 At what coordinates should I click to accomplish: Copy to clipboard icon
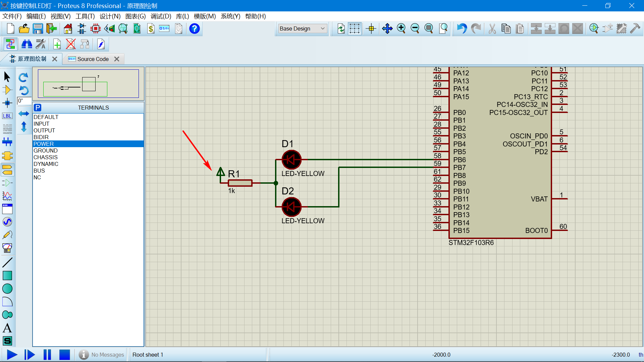[x=506, y=29]
